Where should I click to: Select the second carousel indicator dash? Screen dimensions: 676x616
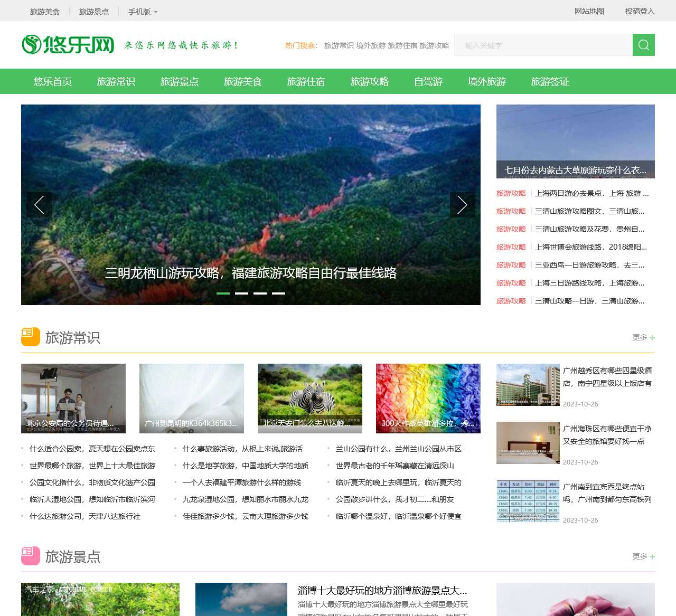pos(241,293)
